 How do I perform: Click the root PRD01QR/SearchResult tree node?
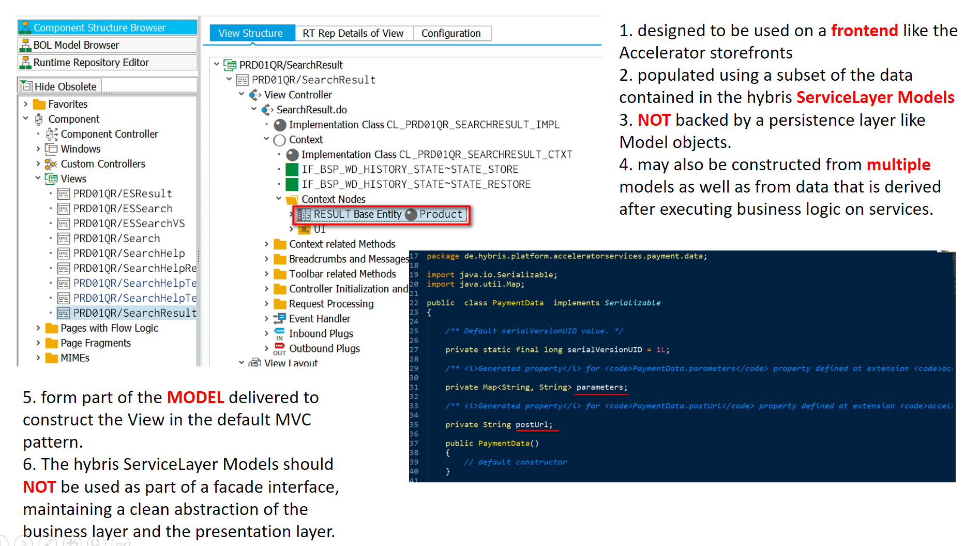(x=291, y=65)
